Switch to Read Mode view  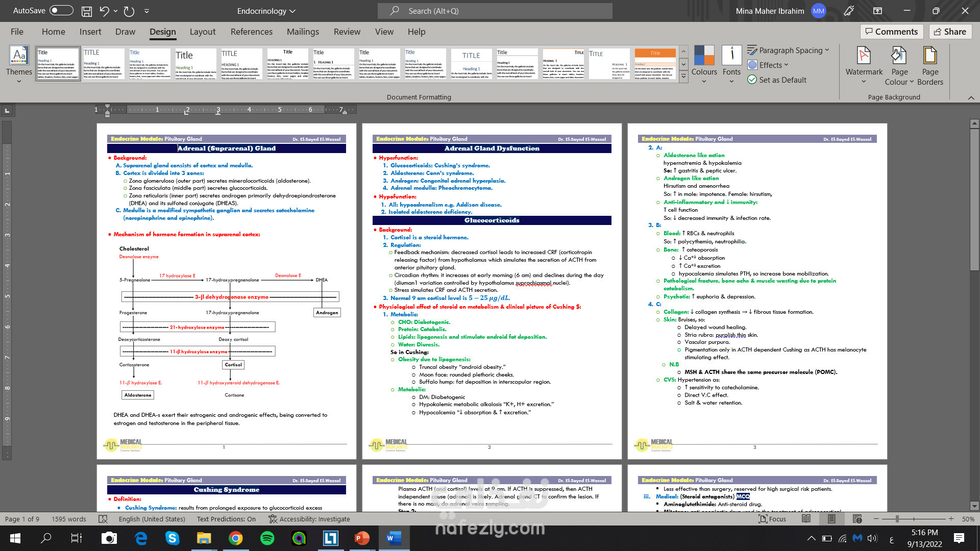tap(806, 519)
